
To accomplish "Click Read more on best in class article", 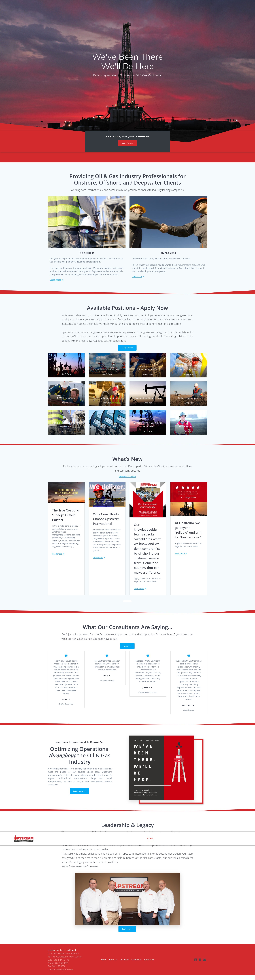I will [x=181, y=554].
